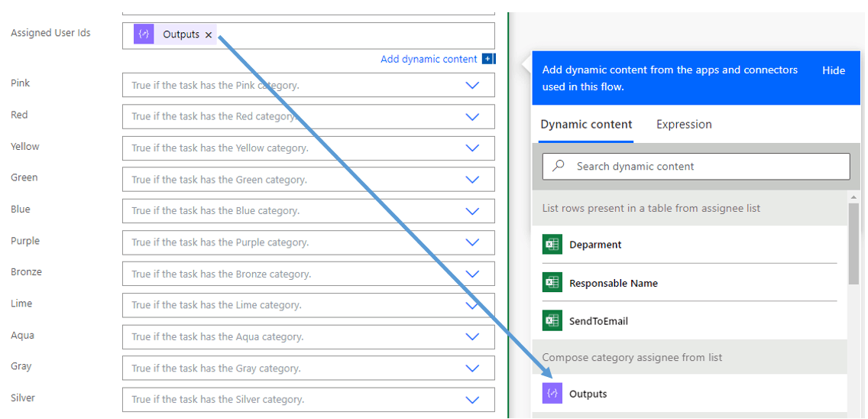Screen dimensions: 868x419
Task: Expand the Lime category dropdown
Action: pyautogui.click(x=472, y=305)
